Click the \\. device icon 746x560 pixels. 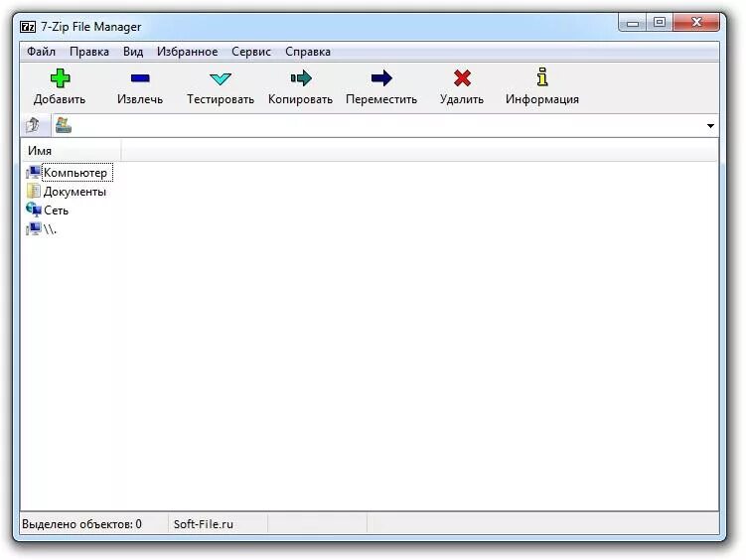[34, 229]
